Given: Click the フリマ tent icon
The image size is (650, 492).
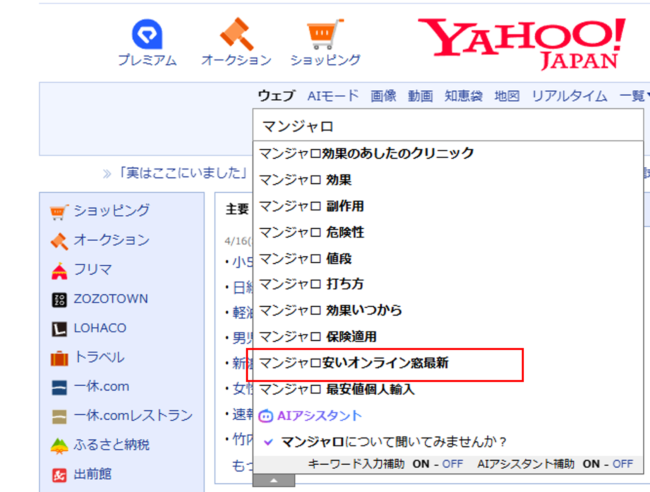Looking at the screenshot, I should coord(59,271).
